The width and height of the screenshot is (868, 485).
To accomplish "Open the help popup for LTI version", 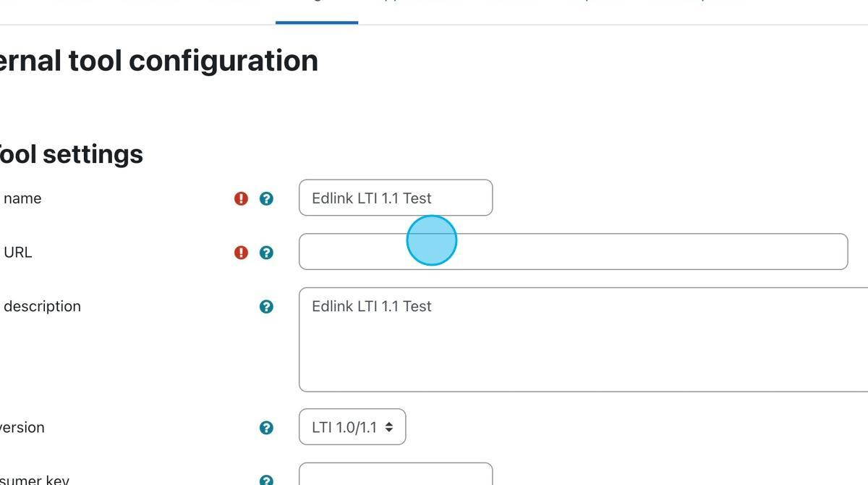I will (x=266, y=427).
